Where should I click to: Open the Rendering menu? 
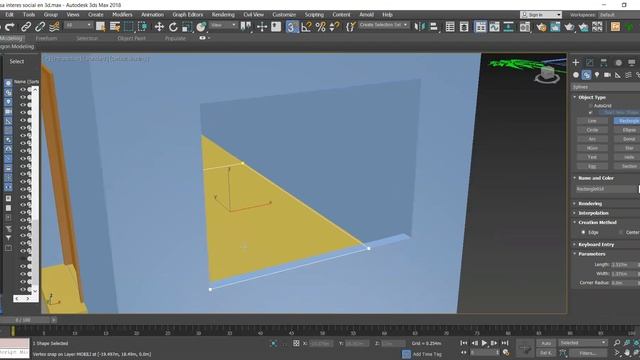click(x=223, y=14)
